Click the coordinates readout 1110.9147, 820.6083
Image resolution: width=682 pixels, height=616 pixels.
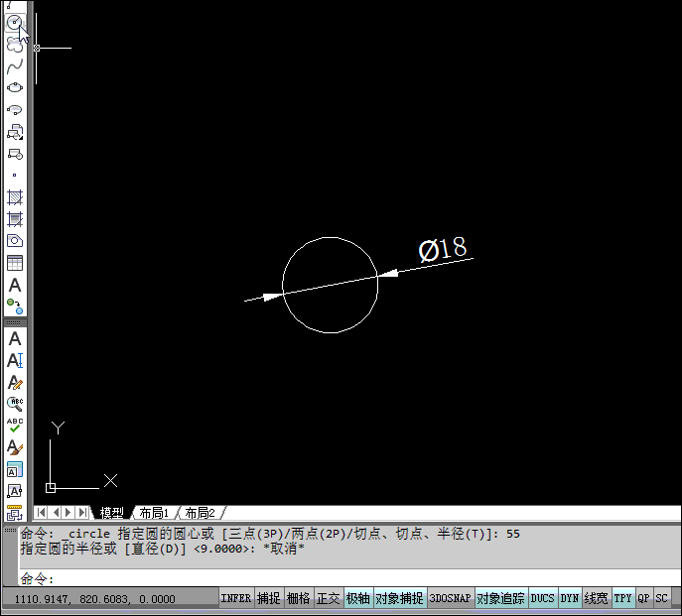pos(95,599)
